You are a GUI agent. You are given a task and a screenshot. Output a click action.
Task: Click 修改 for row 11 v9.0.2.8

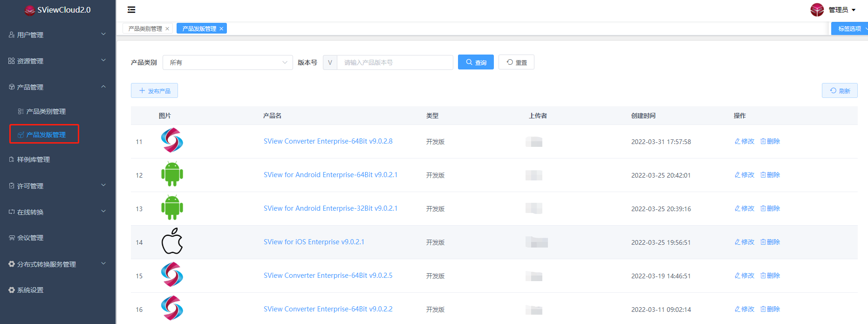[x=744, y=141]
